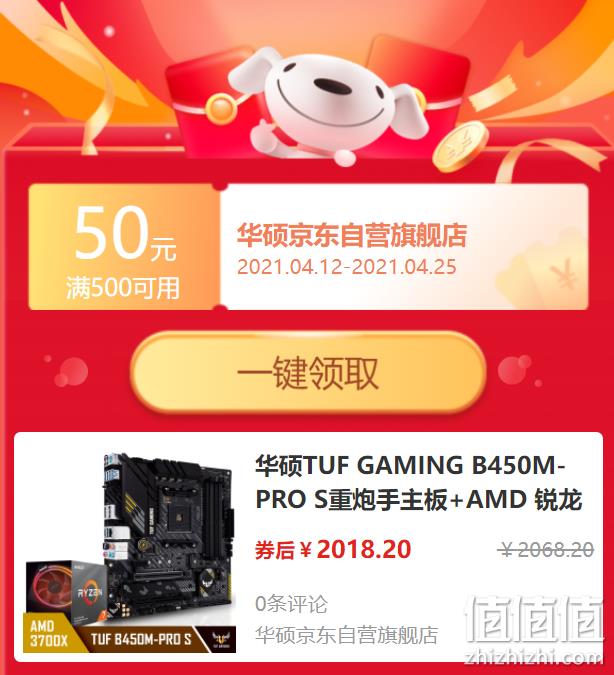
Task: Click the crossed-out ¥2068.20 original price
Action: pos(548,550)
